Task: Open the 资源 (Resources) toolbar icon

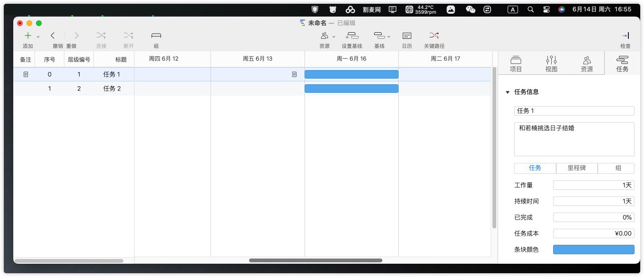Action: (x=324, y=36)
